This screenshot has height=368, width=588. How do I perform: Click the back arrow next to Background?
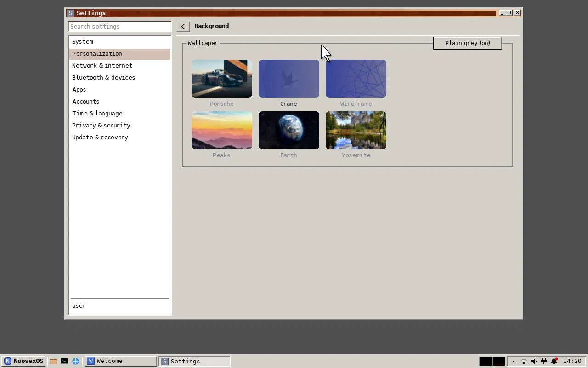pos(183,27)
